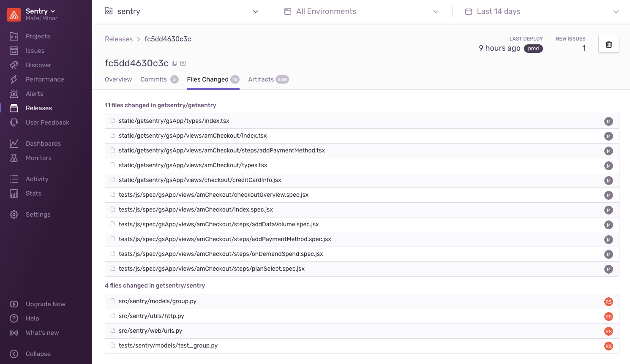
Task: Select the Files Changed tab
Action: pos(213,79)
